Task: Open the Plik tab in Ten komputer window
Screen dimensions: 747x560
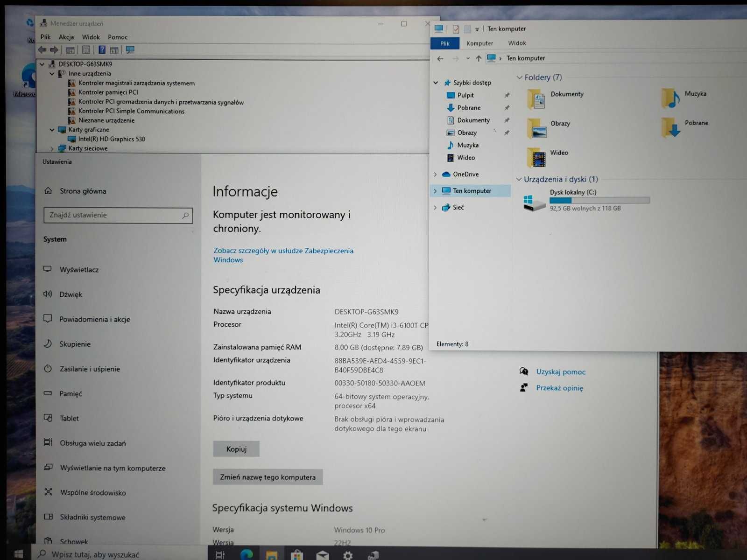Action: point(445,43)
